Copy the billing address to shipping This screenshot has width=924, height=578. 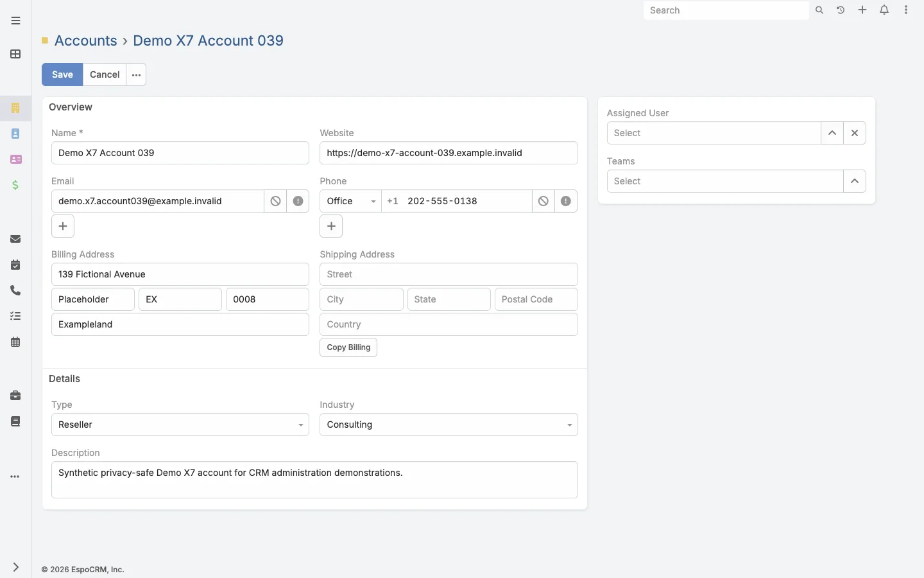348,347
